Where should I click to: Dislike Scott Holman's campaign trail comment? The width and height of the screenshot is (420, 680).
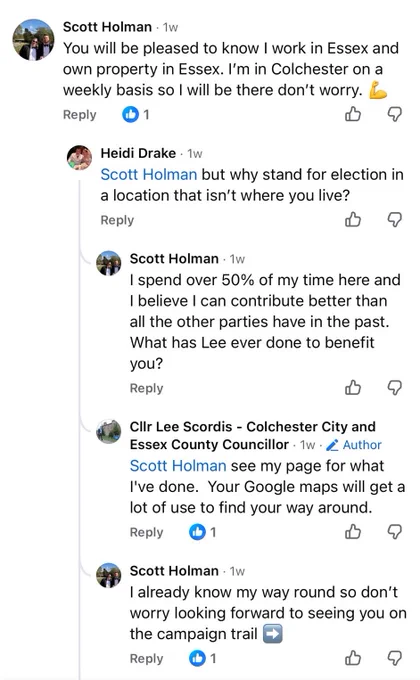pyautogui.click(x=394, y=658)
